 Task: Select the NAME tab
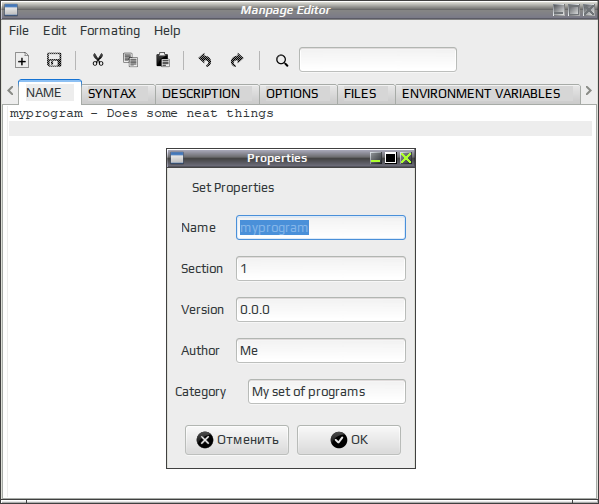50,92
